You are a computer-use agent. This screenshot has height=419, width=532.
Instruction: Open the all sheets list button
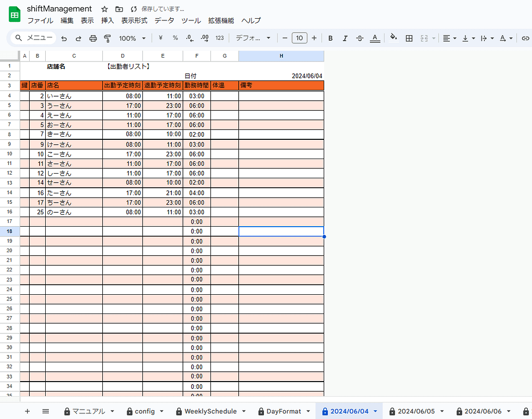tap(46, 411)
